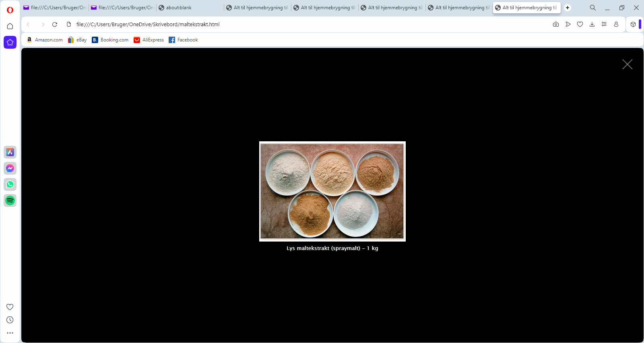The height and width of the screenshot is (343, 644).
Task: Open Bookmarks heart in sidebar
Action: point(10,307)
